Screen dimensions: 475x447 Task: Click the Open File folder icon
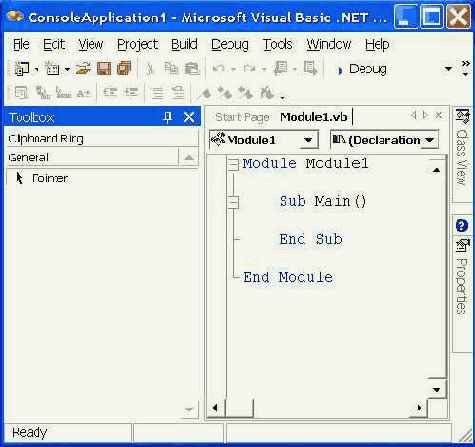[83, 69]
